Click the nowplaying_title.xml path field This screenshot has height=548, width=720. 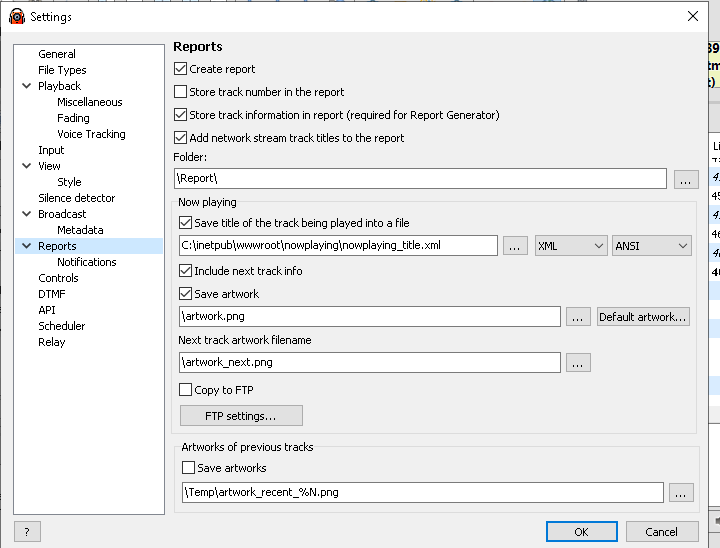point(338,245)
